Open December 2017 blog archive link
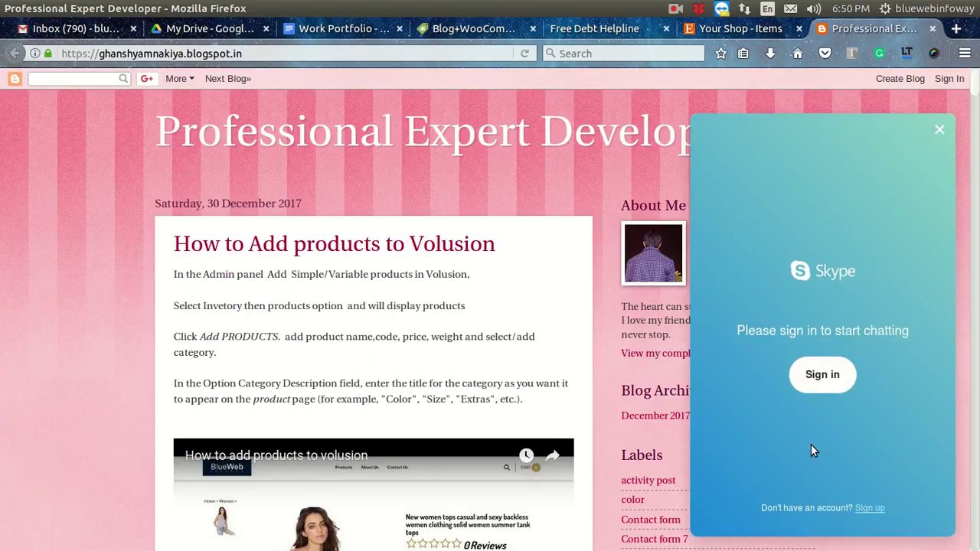 (655, 416)
